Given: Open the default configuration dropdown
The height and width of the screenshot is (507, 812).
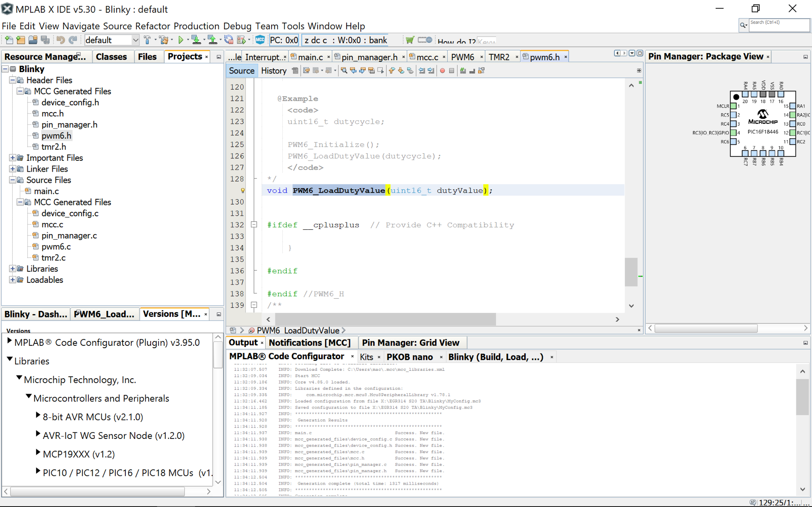Looking at the screenshot, I should coord(135,40).
